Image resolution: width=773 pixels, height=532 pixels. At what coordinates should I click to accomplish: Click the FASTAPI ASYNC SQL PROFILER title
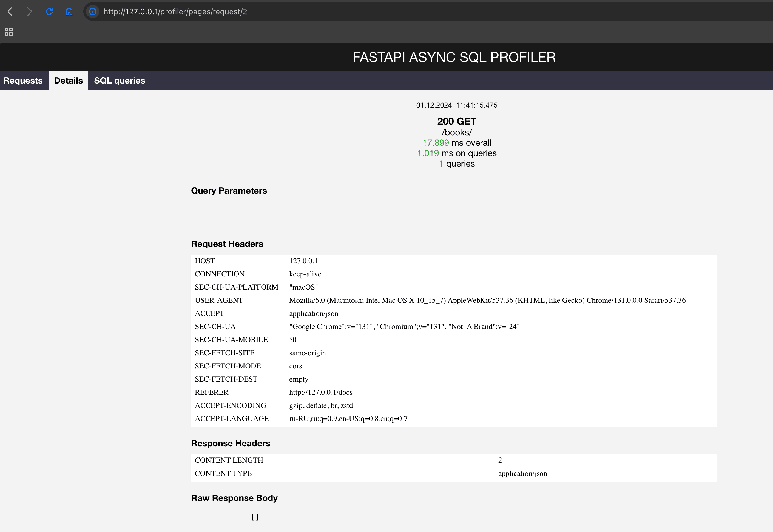pos(454,57)
